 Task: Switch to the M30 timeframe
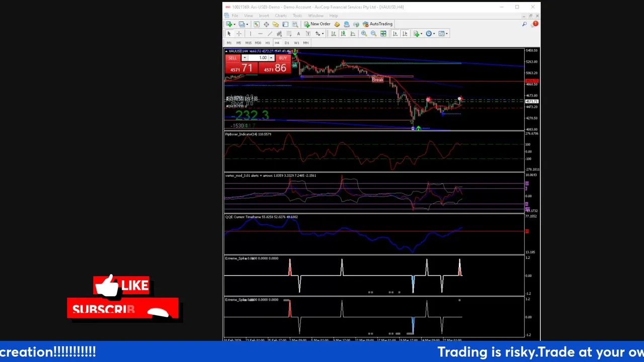click(x=258, y=43)
